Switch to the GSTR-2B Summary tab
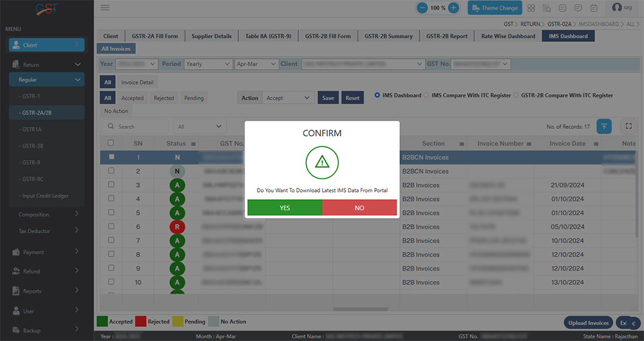Viewport: 644px width, 341px height. (388, 36)
